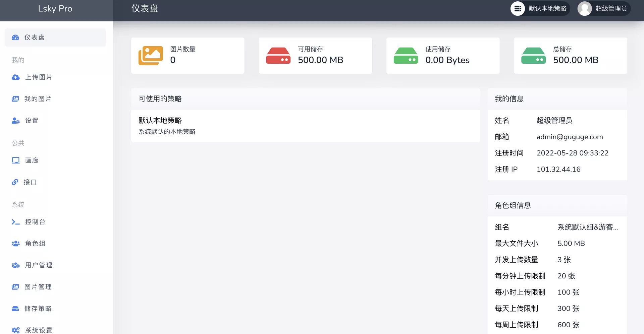
Task: Open 设置 from sidebar
Action: pyautogui.click(x=55, y=121)
